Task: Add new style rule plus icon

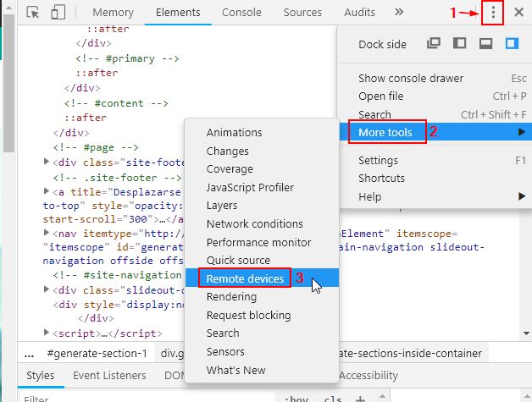Action: coord(360,399)
